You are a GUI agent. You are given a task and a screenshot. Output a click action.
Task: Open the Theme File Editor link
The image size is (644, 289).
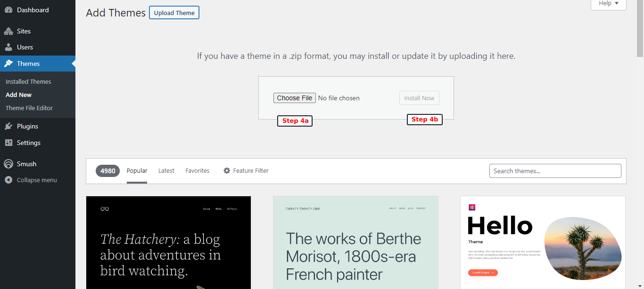tap(28, 108)
